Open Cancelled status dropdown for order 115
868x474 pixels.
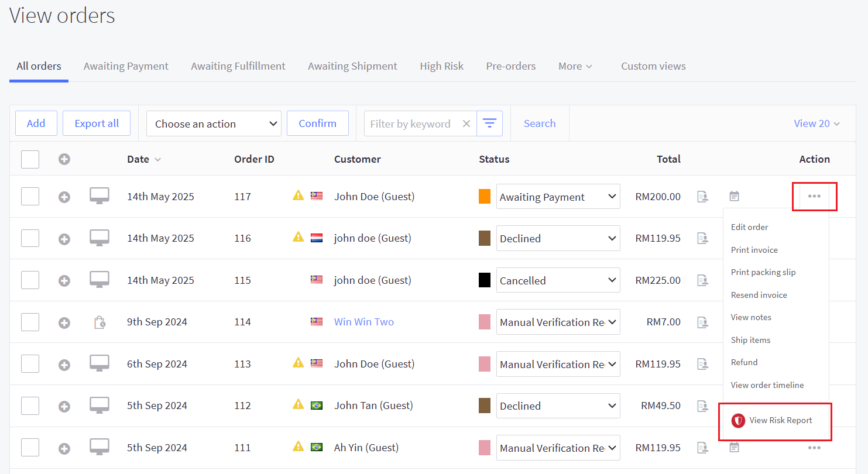558,280
